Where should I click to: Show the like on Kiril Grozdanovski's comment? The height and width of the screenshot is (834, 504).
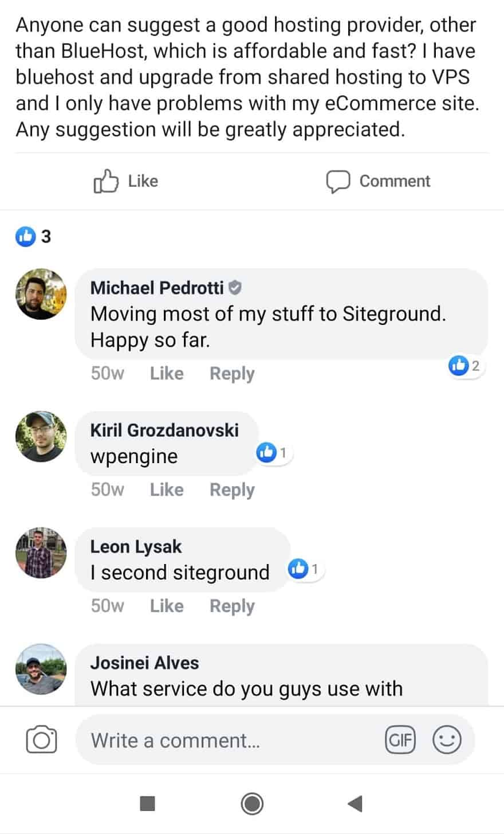272,454
